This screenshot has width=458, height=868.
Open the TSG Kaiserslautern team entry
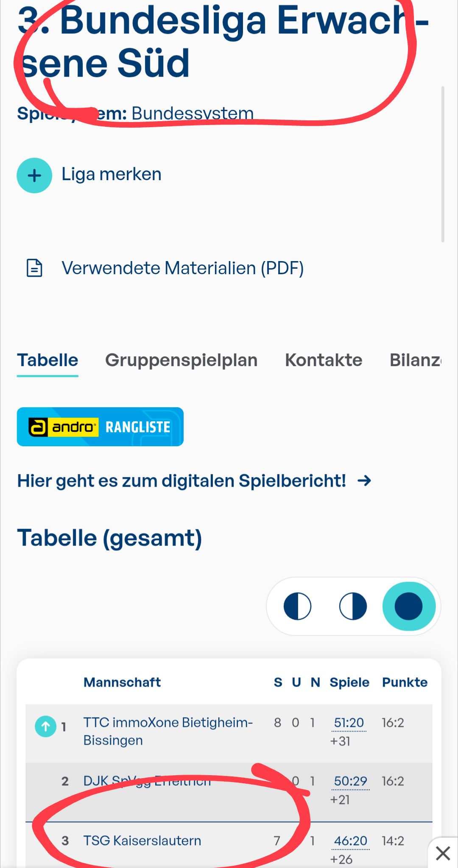click(x=142, y=840)
